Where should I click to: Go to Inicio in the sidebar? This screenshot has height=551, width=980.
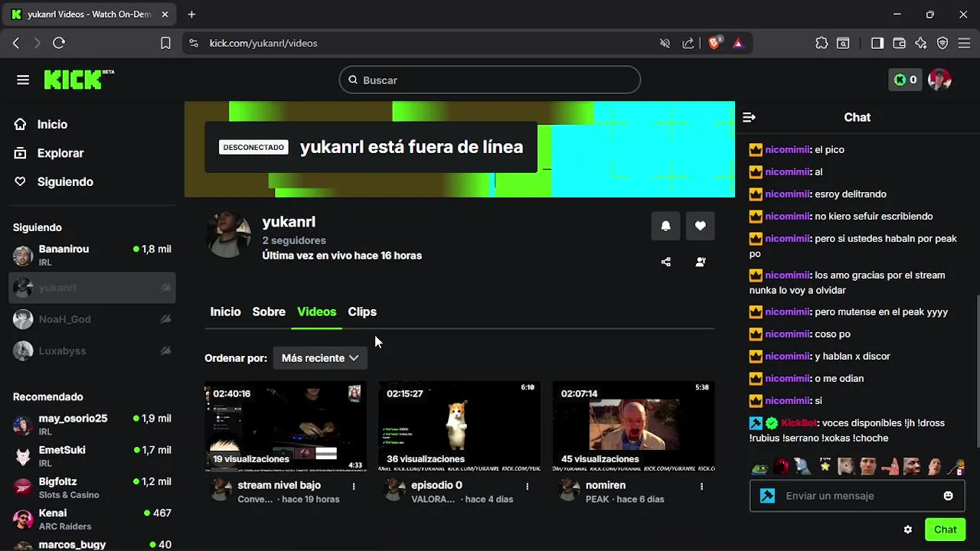(x=52, y=124)
